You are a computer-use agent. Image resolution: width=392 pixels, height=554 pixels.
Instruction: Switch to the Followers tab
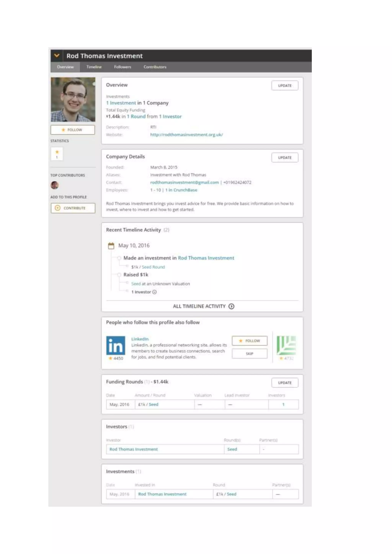[x=123, y=67]
